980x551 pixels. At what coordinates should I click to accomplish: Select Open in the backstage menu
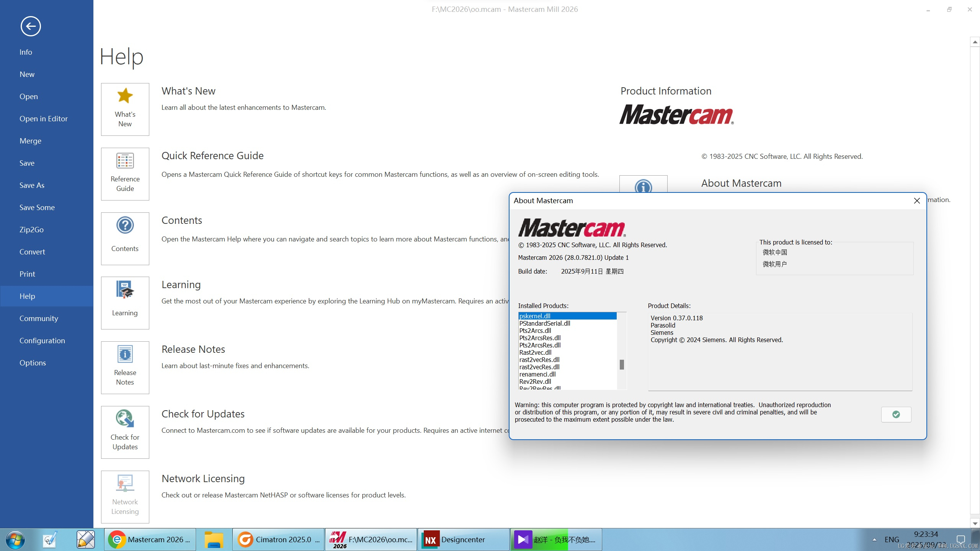click(x=47, y=96)
